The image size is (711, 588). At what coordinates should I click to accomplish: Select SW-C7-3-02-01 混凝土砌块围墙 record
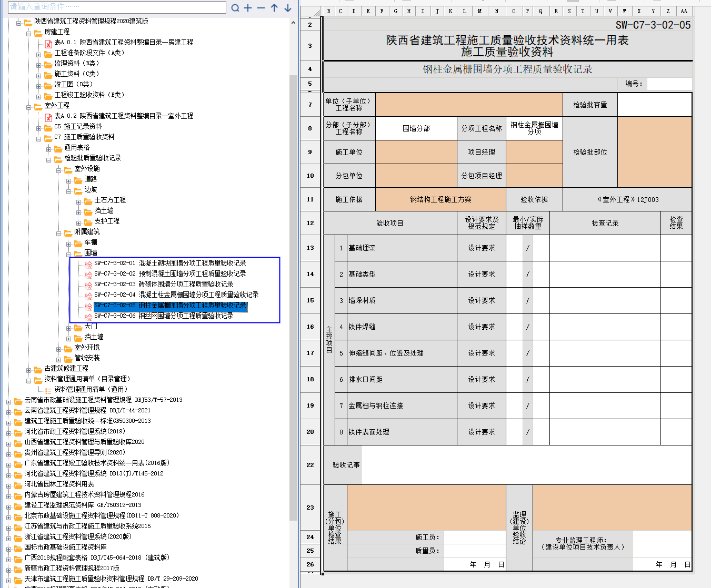coord(170,263)
